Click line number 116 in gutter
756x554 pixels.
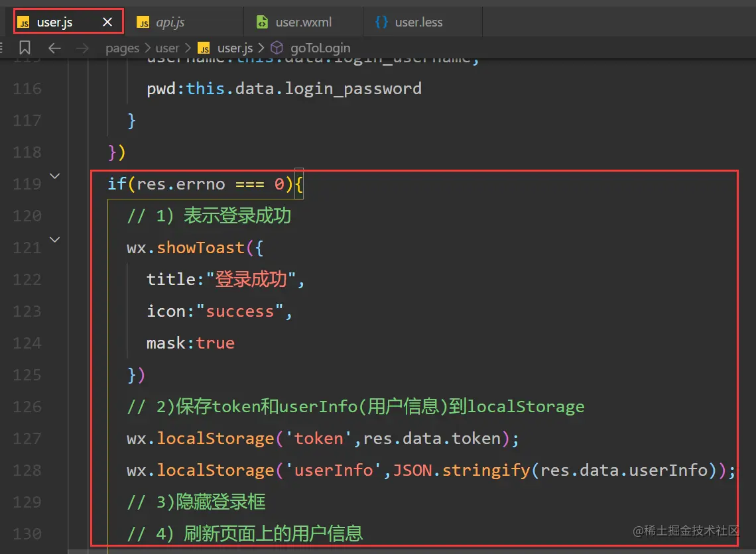(x=27, y=89)
